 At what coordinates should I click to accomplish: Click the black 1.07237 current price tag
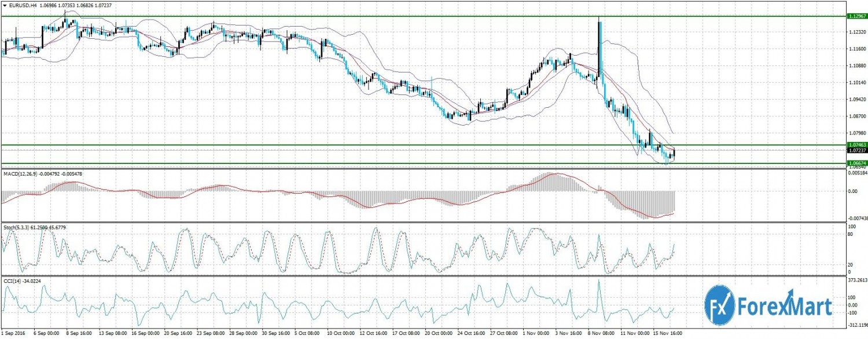tap(856, 150)
